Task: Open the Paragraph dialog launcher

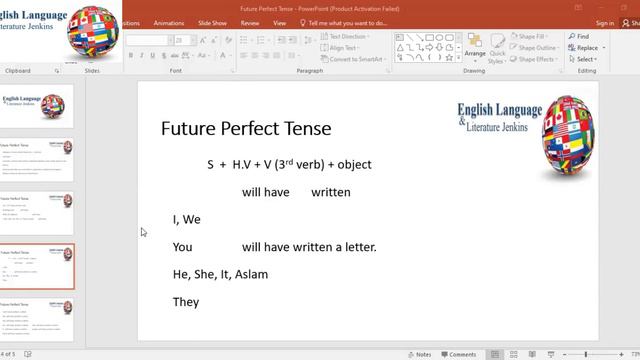Action: click(x=388, y=71)
